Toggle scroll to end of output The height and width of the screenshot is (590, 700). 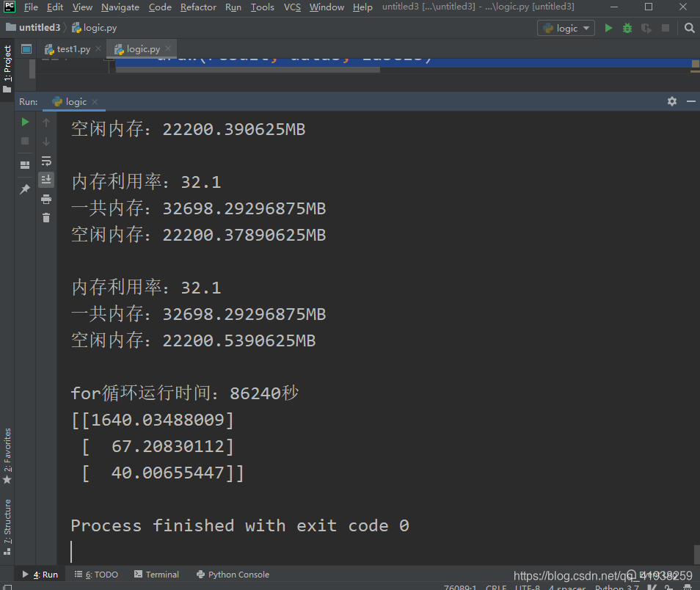coord(46,180)
